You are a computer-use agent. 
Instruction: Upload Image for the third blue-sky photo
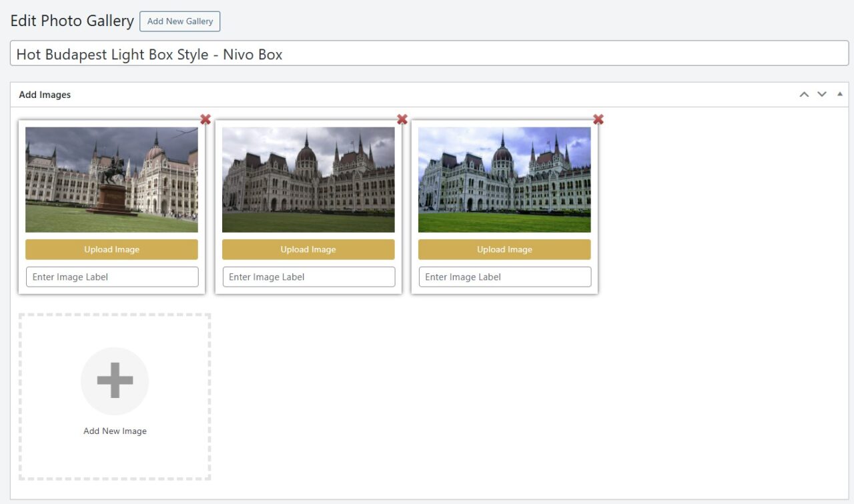[x=504, y=249]
